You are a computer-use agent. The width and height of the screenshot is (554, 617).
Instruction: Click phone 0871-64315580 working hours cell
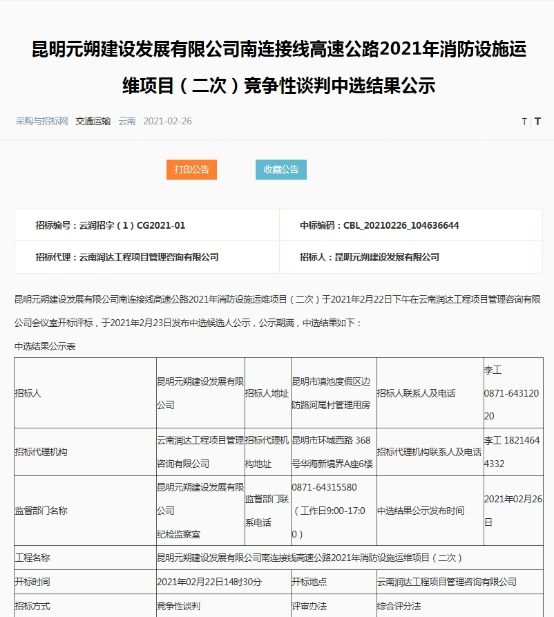click(334, 511)
